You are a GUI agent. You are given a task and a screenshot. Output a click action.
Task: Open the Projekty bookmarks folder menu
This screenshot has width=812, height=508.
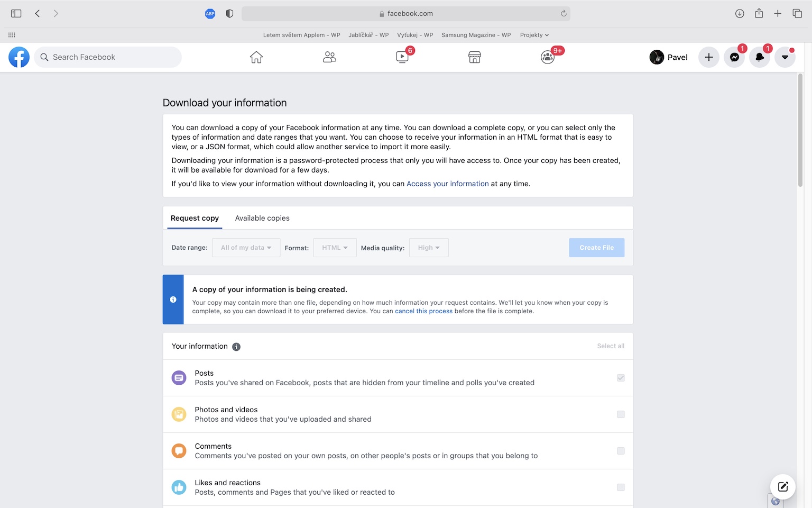(534, 35)
